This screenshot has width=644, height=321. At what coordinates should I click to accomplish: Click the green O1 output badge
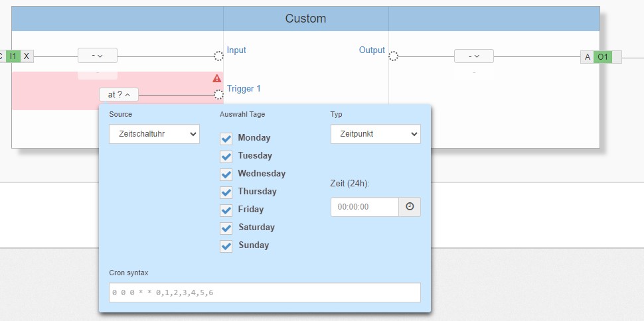click(x=602, y=57)
